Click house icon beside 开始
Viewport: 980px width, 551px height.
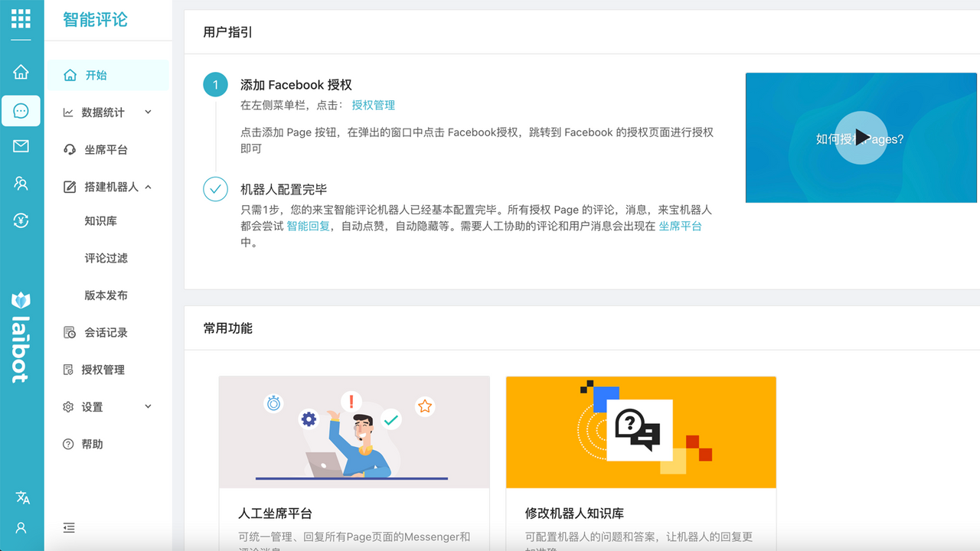70,75
